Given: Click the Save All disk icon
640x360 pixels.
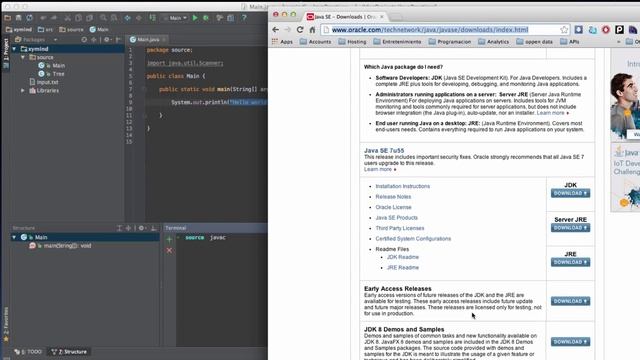Looking at the screenshot, I should pos(18,18).
